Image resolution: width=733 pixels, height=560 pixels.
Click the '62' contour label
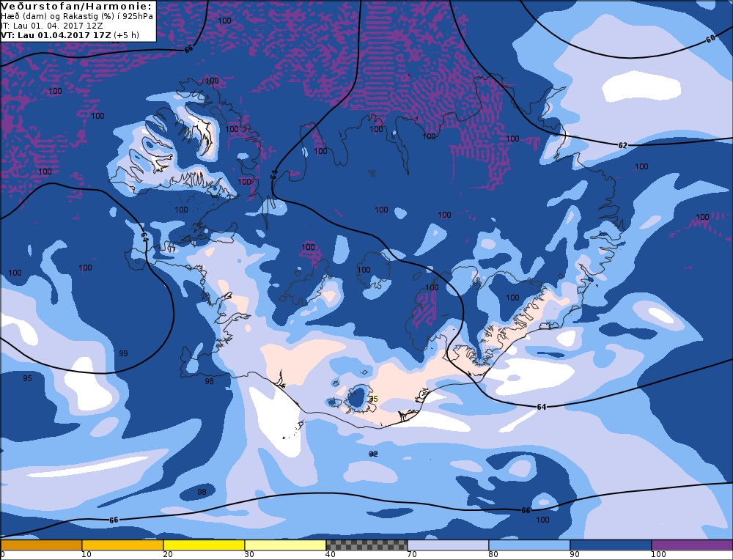pos(622,145)
